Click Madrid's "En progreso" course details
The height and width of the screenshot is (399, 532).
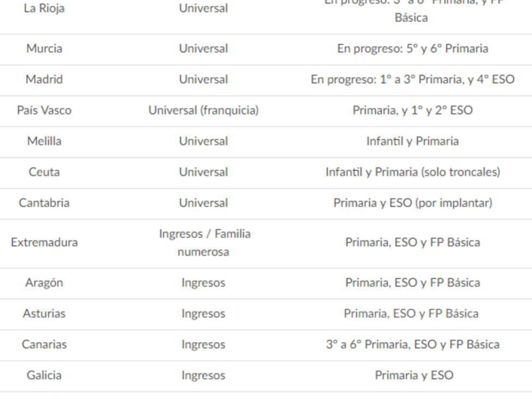pos(412,79)
